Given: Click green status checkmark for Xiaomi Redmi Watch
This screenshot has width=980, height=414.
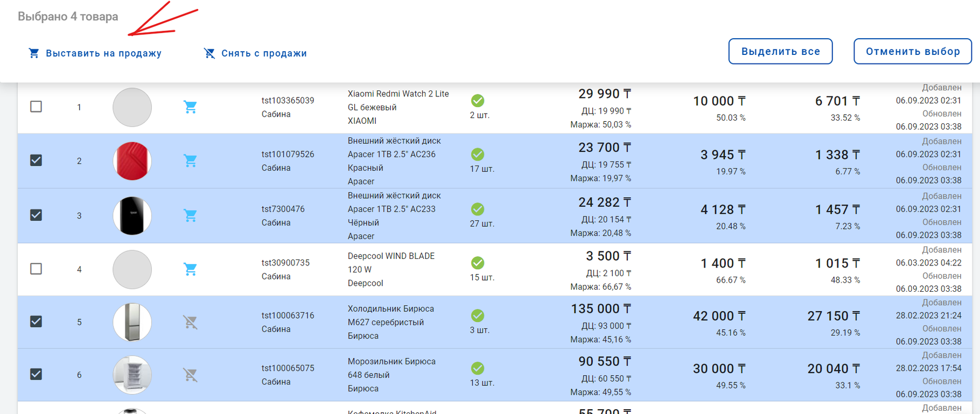Looking at the screenshot, I should coord(478,101).
